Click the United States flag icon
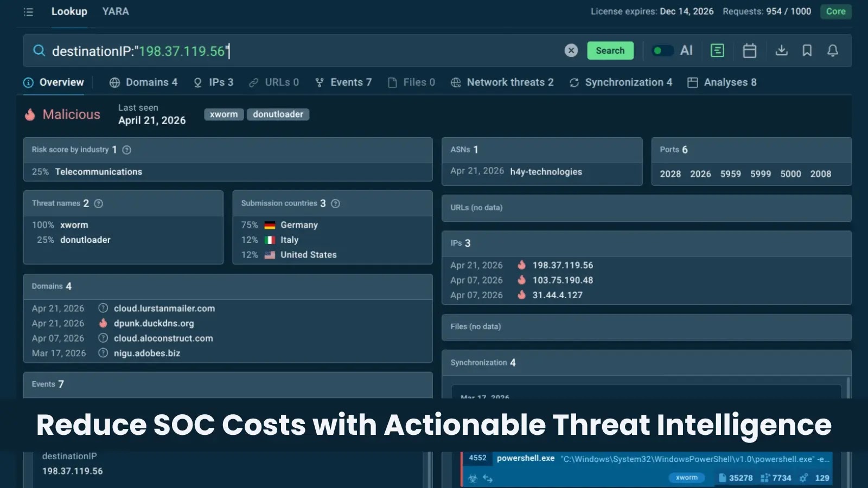The height and width of the screenshot is (488, 868). coord(270,255)
